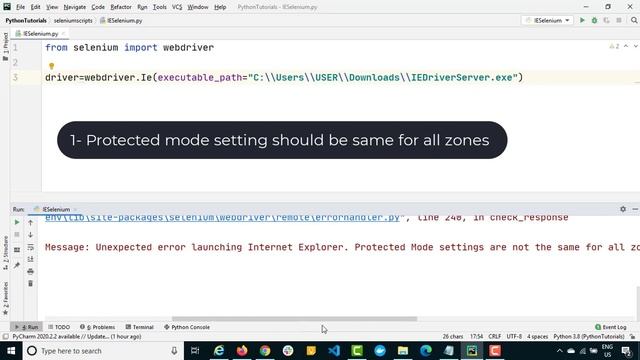This screenshot has width=640, height=360.
Task: Open the Navigate menu
Action: (75, 7)
